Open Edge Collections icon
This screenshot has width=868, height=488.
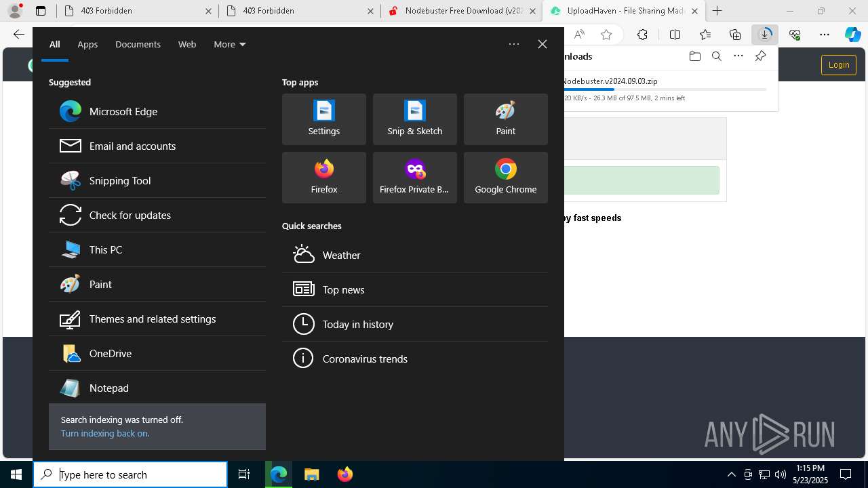click(x=735, y=35)
